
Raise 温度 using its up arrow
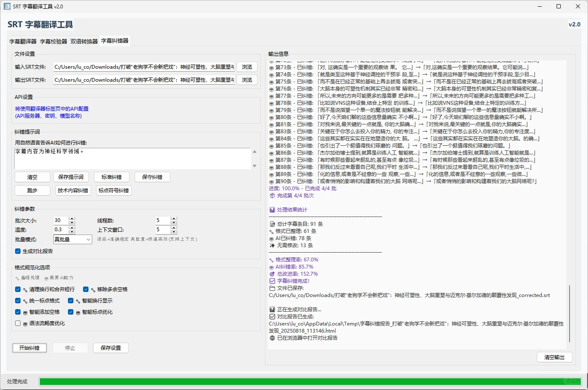pyautogui.click(x=72, y=227)
